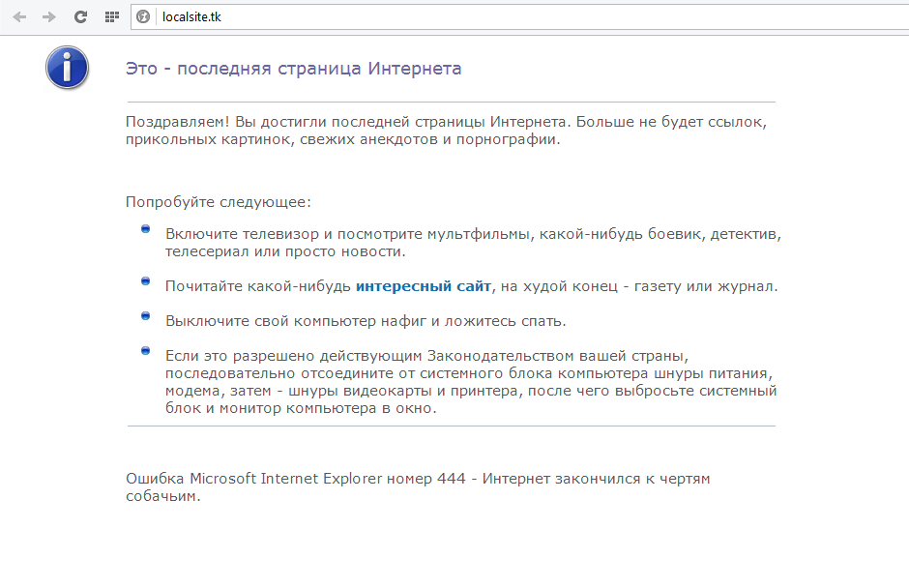Click bullet icon beside "Включите телевизор"
This screenshot has width=909, height=588.
tap(145, 229)
